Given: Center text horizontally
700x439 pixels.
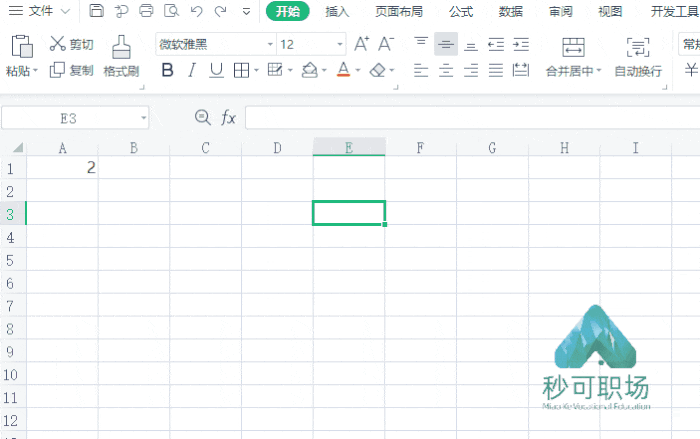Looking at the screenshot, I should [x=446, y=70].
